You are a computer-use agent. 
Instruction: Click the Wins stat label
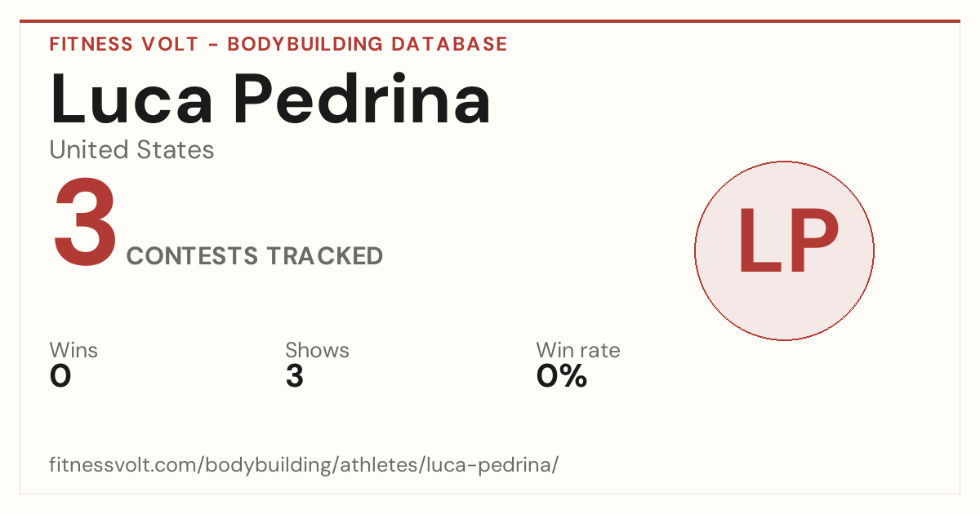pyautogui.click(x=73, y=351)
